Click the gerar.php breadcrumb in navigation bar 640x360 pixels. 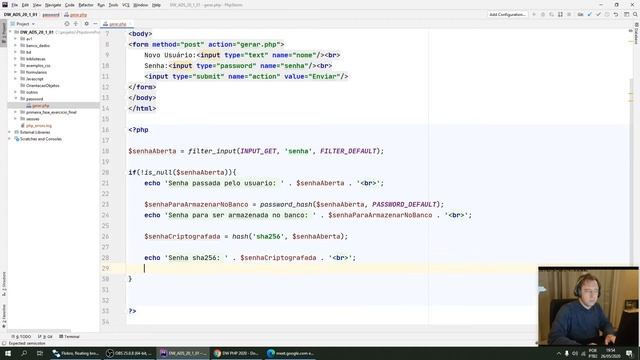coord(76,15)
